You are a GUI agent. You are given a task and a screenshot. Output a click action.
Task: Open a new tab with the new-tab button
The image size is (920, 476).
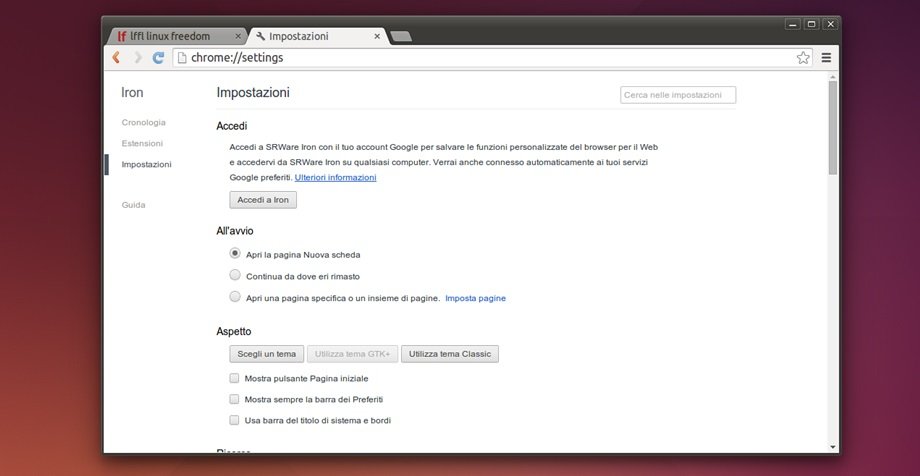point(401,36)
